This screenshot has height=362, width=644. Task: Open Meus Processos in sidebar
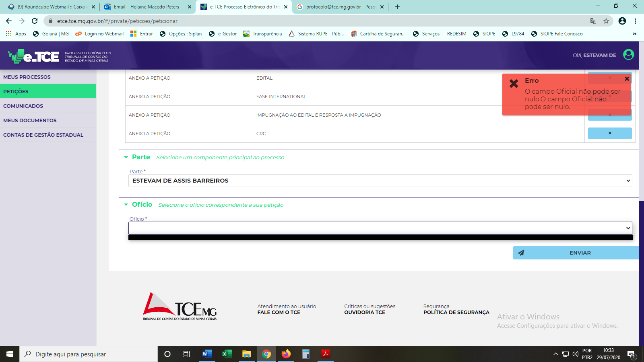coord(27,77)
